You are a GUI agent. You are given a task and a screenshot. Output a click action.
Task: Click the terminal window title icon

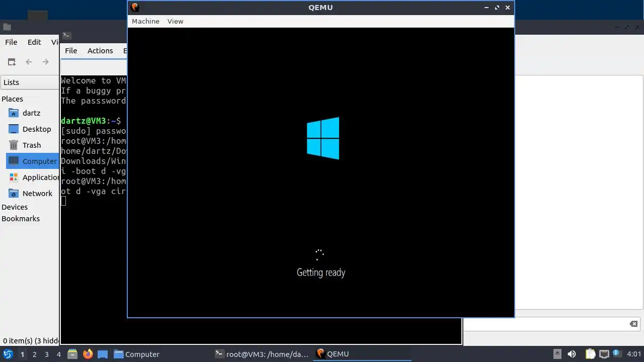point(66,35)
